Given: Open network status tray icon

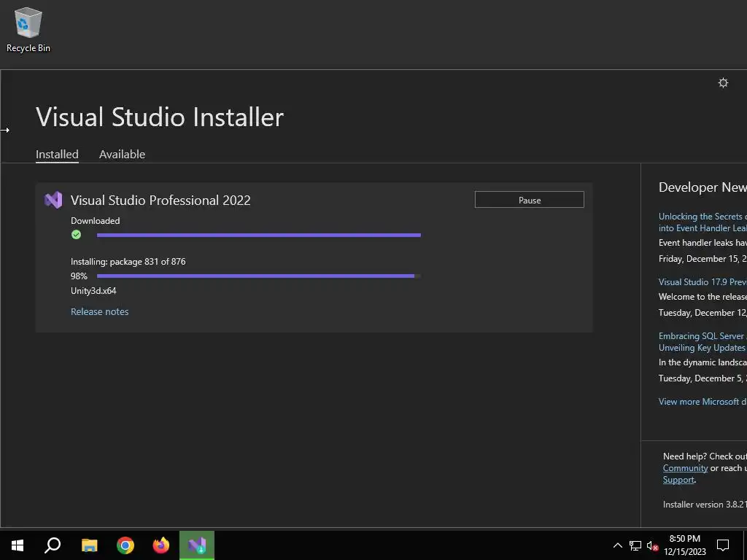Looking at the screenshot, I should pos(635,545).
